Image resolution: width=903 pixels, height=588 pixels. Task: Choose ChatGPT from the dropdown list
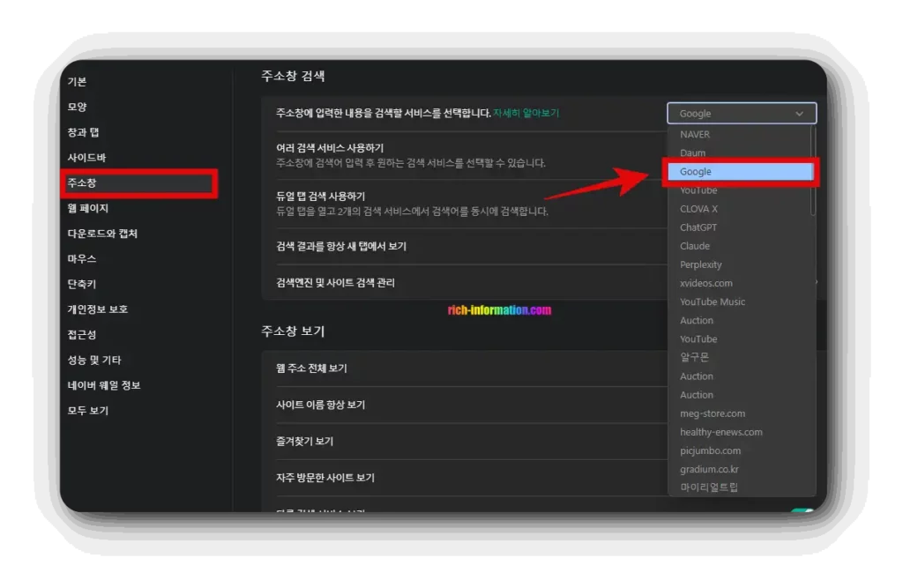[x=740, y=227]
